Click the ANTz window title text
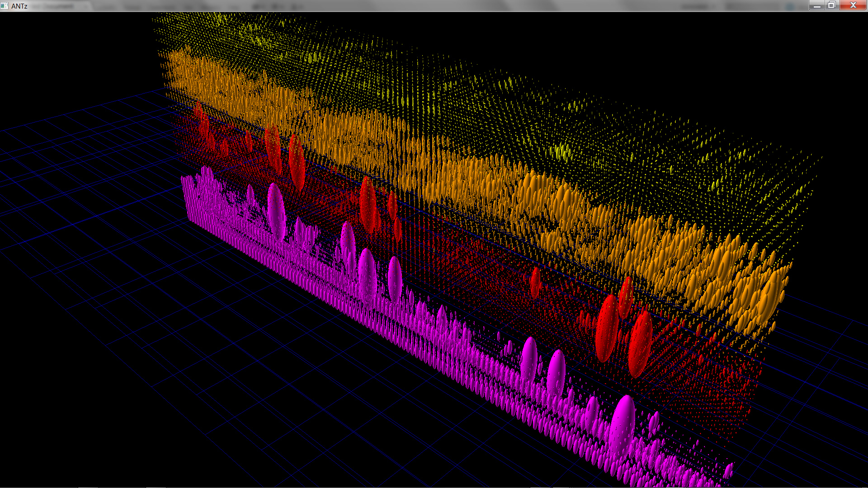 (x=19, y=6)
